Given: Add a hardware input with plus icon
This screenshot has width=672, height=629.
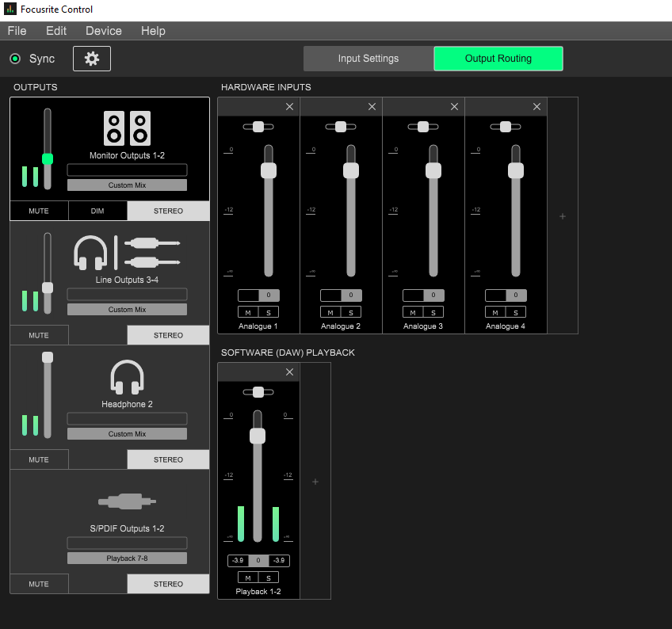Looking at the screenshot, I should pos(563,216).
